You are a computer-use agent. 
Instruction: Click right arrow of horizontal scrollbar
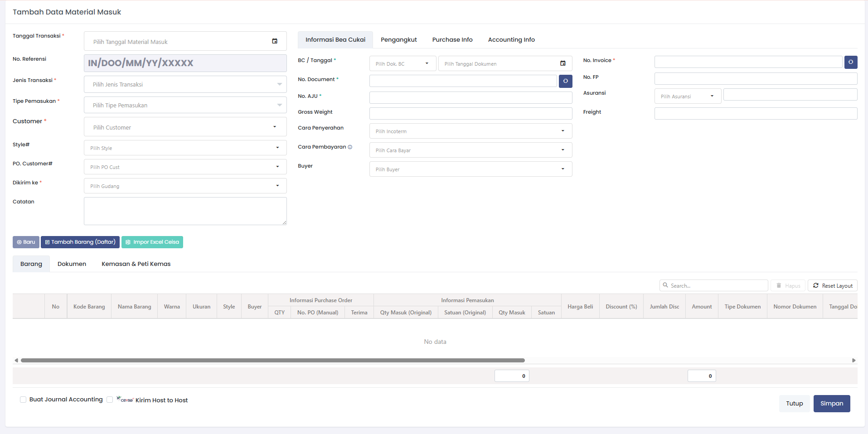point(853,361)
